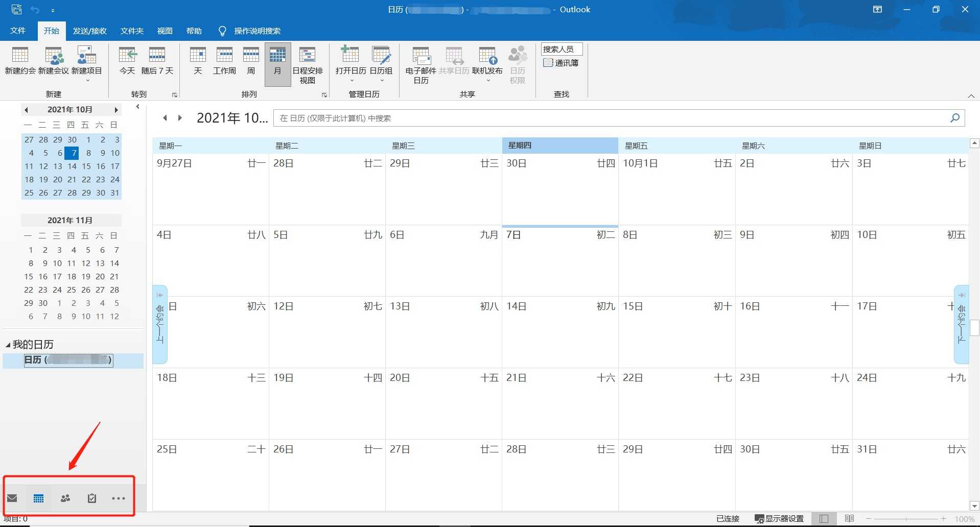
Task: Collapse the folder pane arrow
Action: click(137, 107)
